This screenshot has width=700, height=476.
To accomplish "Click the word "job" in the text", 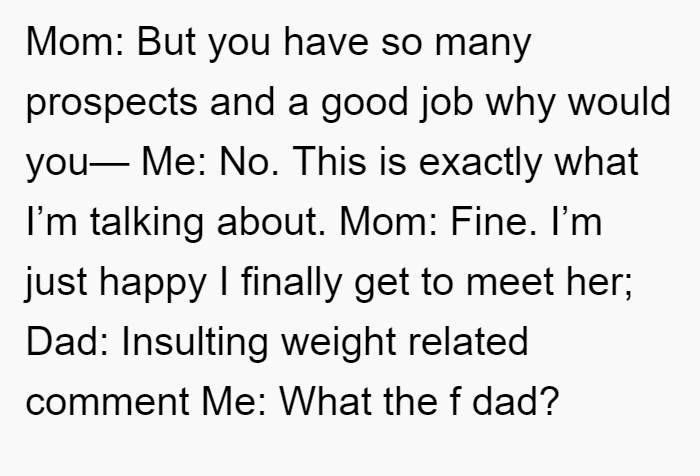I will pyautogui.click(x=446, y=104).
